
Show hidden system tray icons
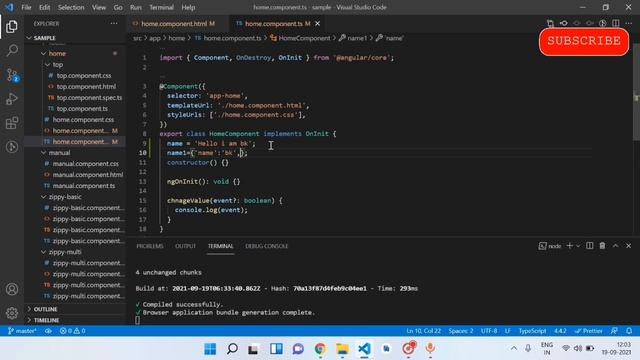(x=514, y=349)
